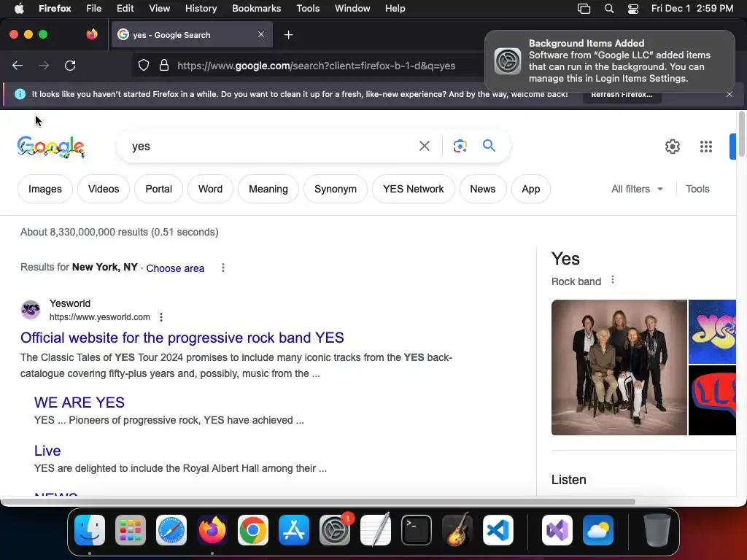Click the Firefox back arrow

click(x=18, y=65)
